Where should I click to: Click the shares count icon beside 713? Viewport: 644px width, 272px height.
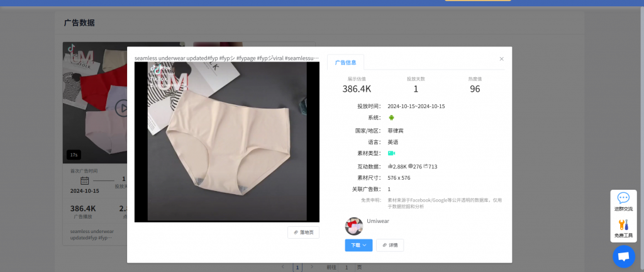click(x=426, y=166)
